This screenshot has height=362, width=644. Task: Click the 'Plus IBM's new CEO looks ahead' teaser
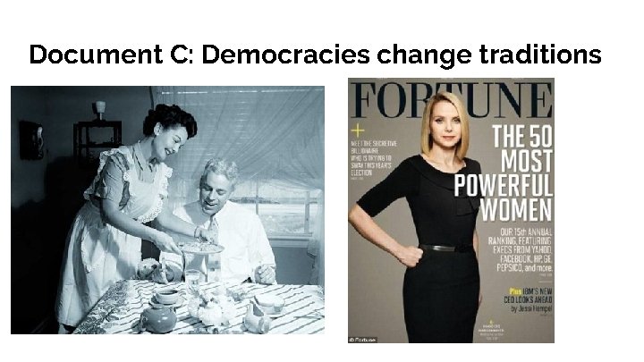pyautogui.click(x=529, y=299)
